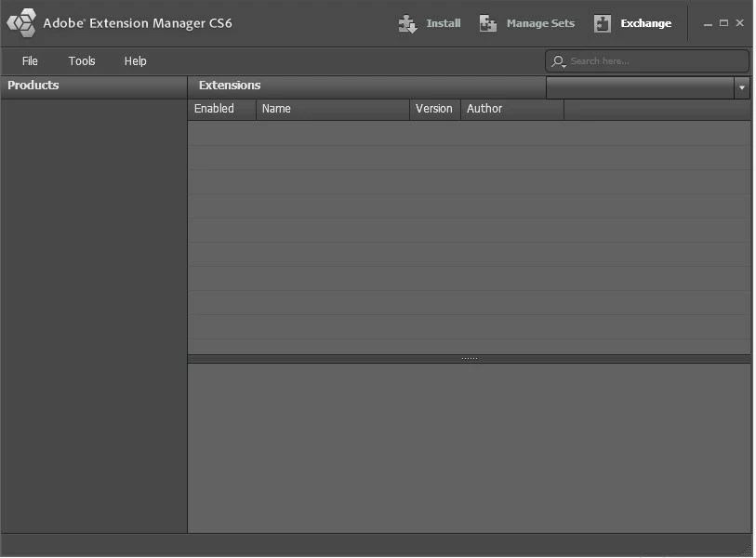This screenshot has height=558, width=756.
Task: Close the Extension Manager window
Action: pos(739,22)
